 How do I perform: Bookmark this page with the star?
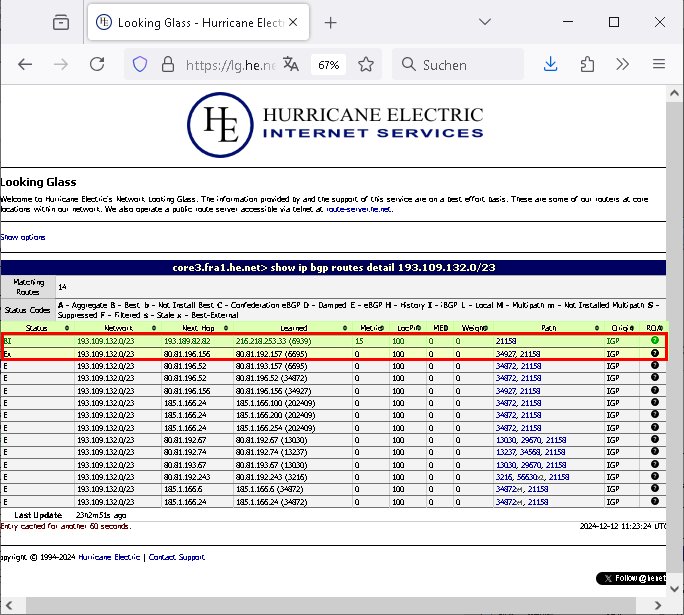(366, 64)
